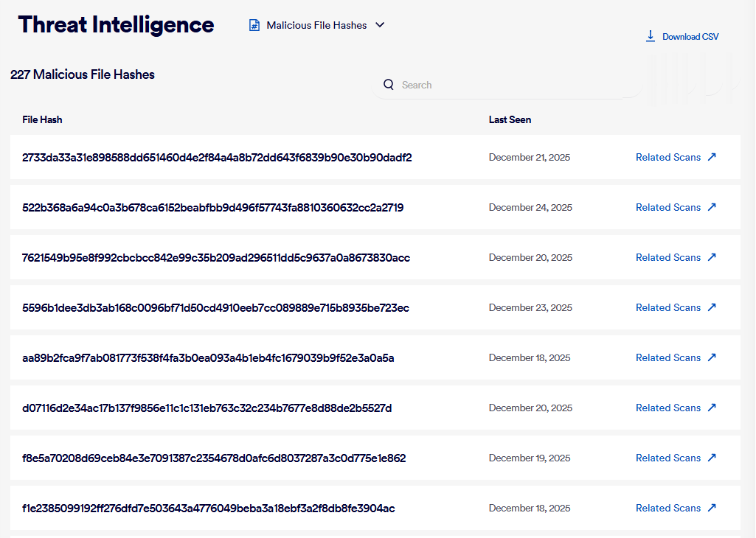Click external arrow icon for hash 7621549b row

click(712, 257)
